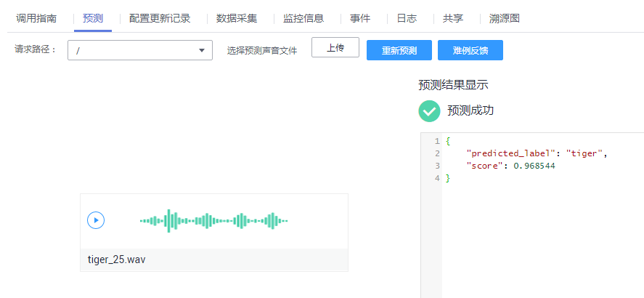
Task: Click the 难例反馈 button
Action: point(470,51)
